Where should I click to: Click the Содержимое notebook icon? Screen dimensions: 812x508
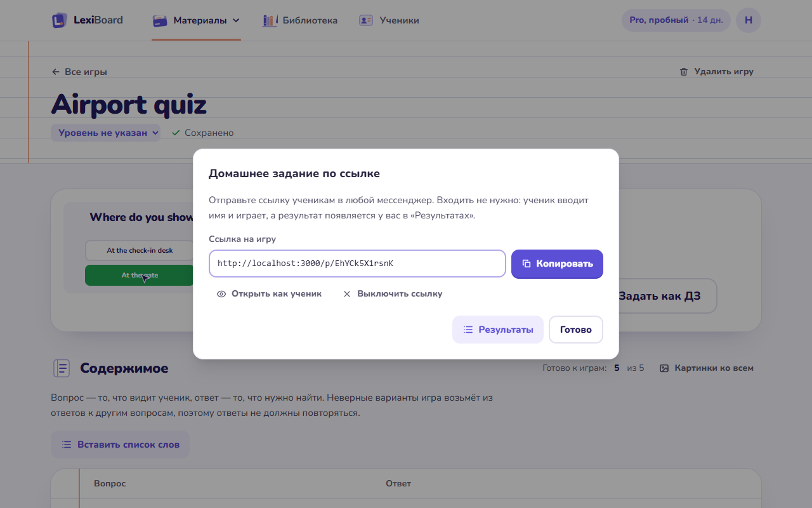(62, 368)
